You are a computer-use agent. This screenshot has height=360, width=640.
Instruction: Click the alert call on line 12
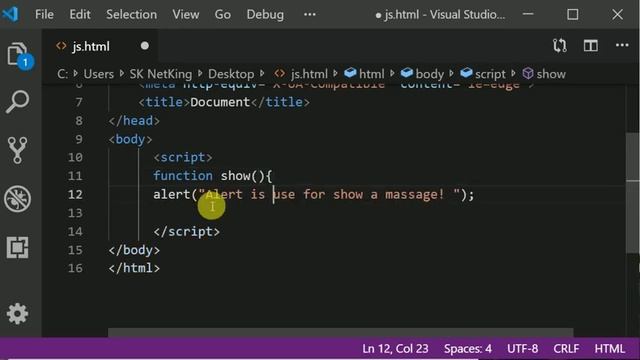click(x=172, y=194)
